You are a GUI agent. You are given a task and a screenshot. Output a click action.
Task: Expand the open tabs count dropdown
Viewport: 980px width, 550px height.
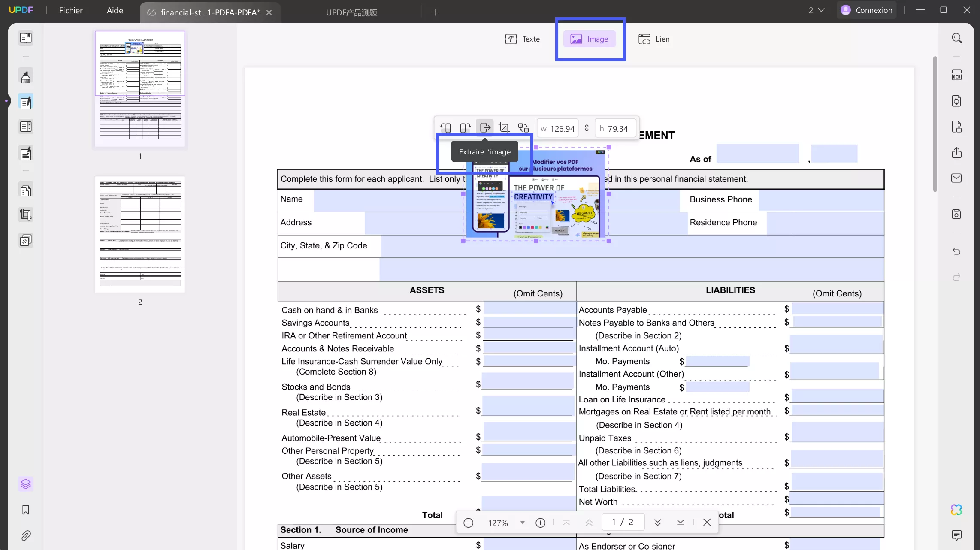(x=816, y=10)
